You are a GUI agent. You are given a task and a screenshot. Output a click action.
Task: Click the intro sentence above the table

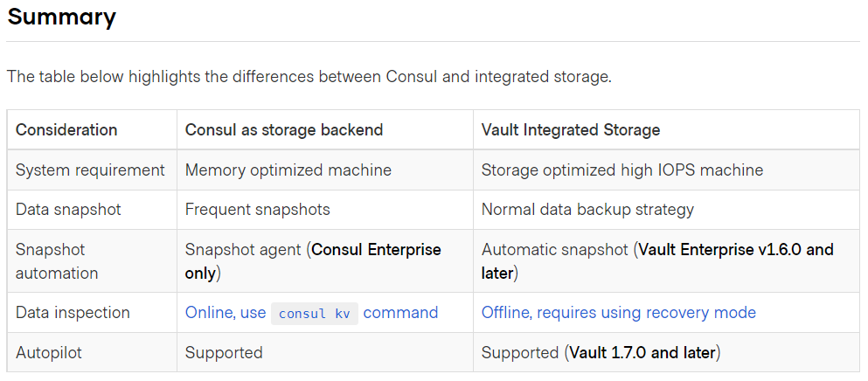(x=309, y=76)
